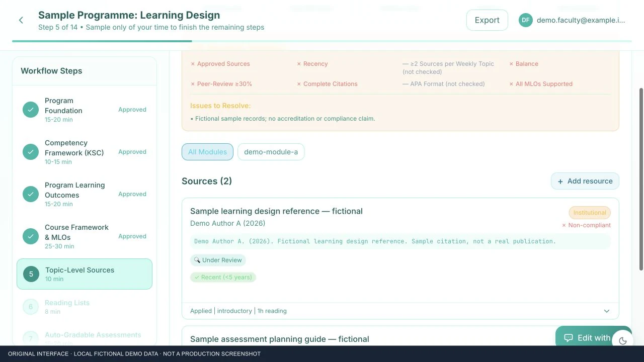This screenshot has height=362, width=644.
Task: Click the Workflow Steps panel heading
Action: (x=51, y=71)
